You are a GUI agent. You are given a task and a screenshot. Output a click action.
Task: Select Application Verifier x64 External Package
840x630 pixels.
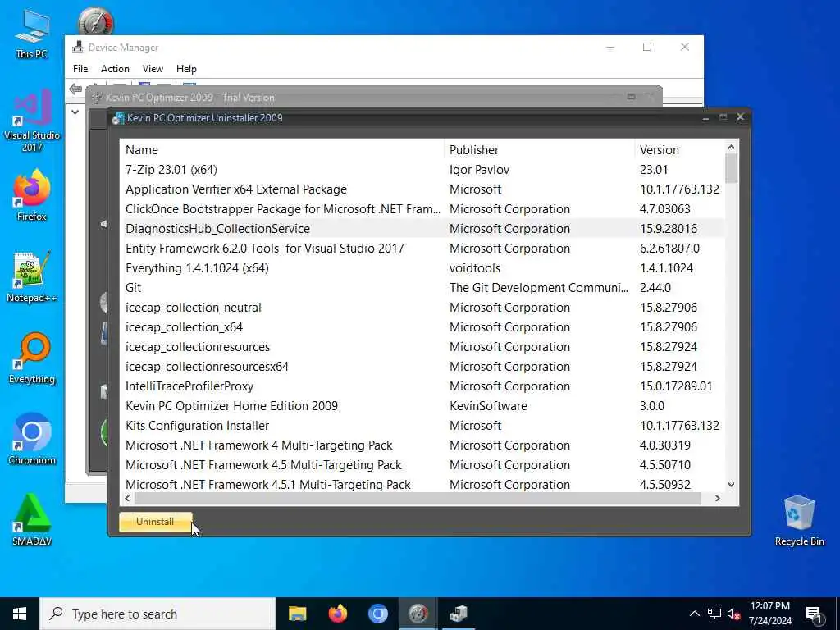click(422, 189)
